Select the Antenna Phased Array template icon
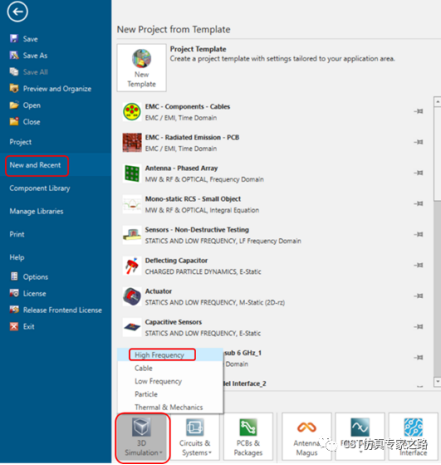The image size is (441, 465). 132,173
